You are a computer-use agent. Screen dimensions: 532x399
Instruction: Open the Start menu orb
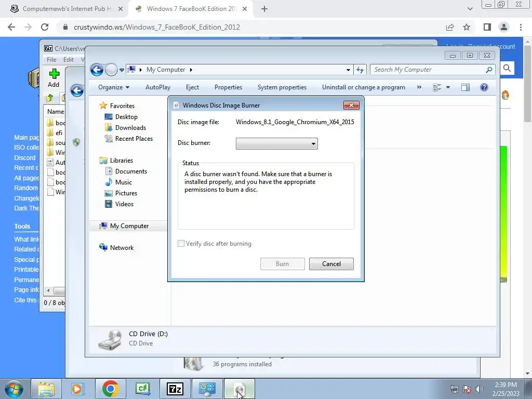[x=14, y=389]
